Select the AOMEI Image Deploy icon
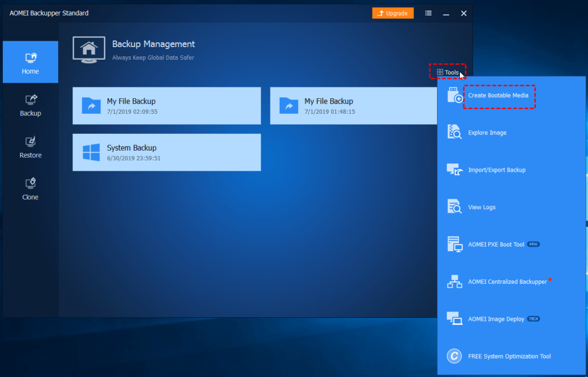 [x=454, y=319]
